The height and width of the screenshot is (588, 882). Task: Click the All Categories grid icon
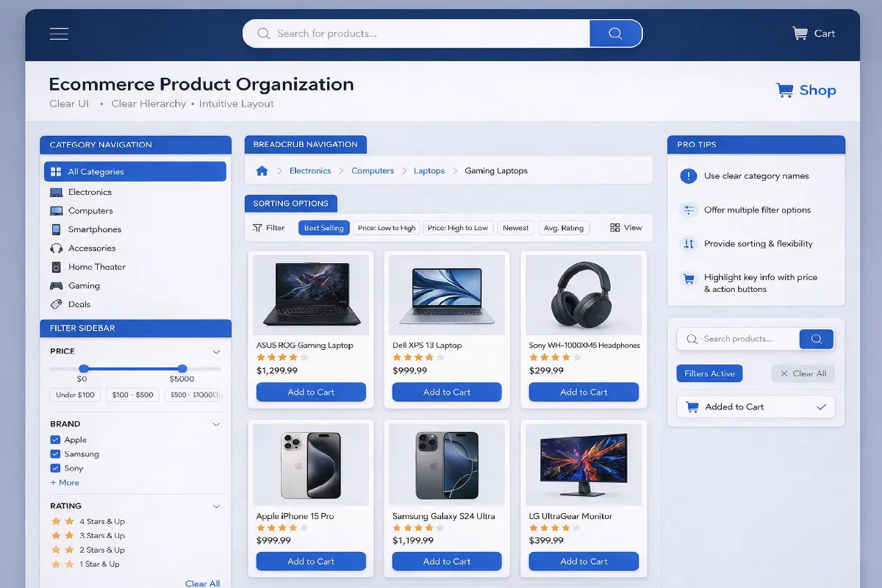[56, 172]
